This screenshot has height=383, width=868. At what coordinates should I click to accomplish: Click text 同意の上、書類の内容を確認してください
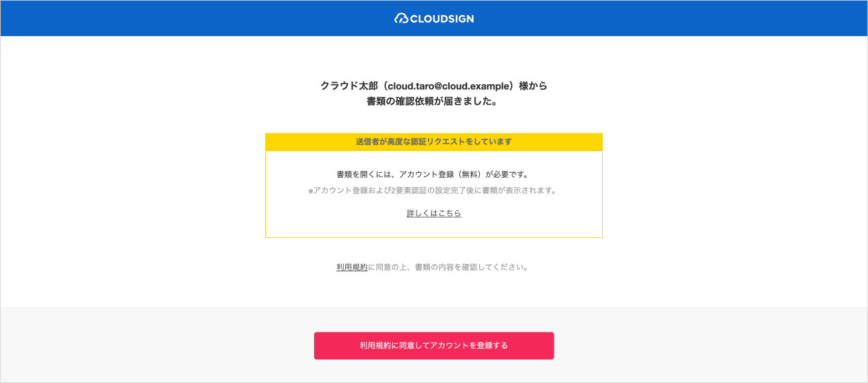[x=452, y=267]
